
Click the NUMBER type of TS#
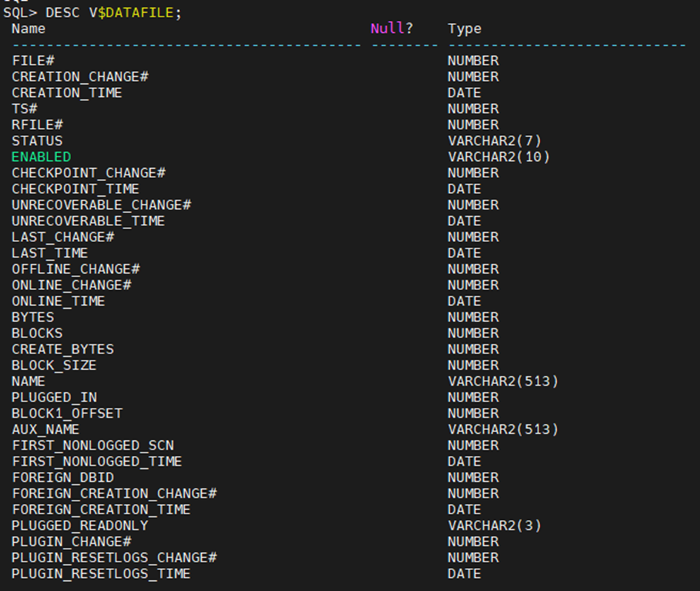pyautogui.click(x=473, y=109)
